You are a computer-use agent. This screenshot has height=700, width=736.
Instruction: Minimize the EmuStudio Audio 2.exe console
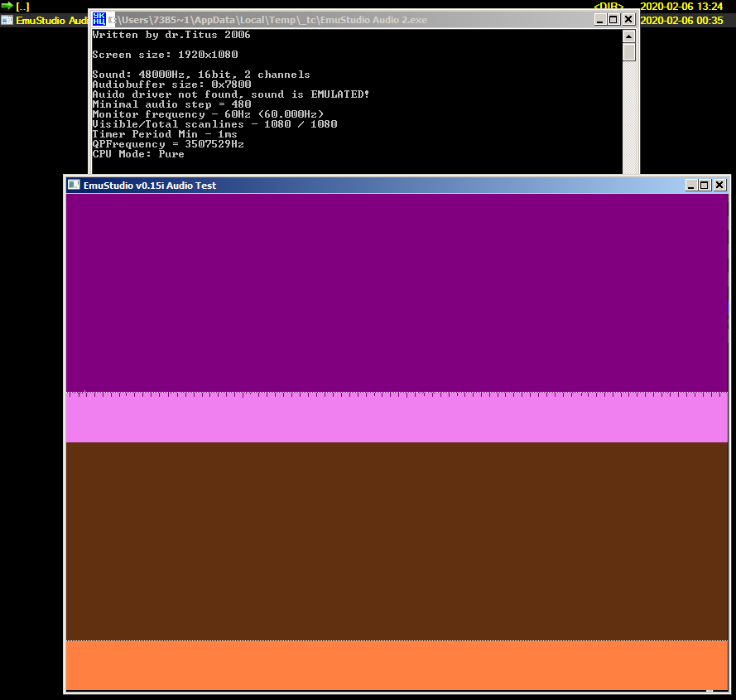[599, 19]
